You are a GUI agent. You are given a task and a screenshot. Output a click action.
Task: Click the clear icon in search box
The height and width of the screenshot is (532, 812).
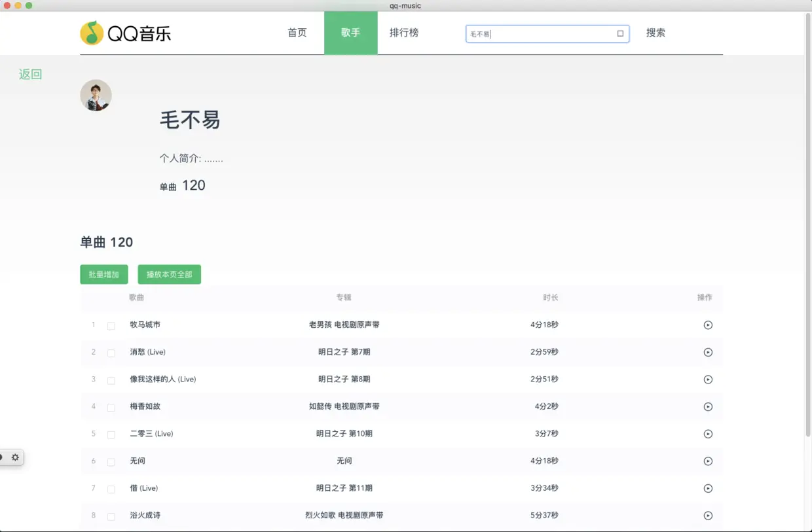(620, 33)
